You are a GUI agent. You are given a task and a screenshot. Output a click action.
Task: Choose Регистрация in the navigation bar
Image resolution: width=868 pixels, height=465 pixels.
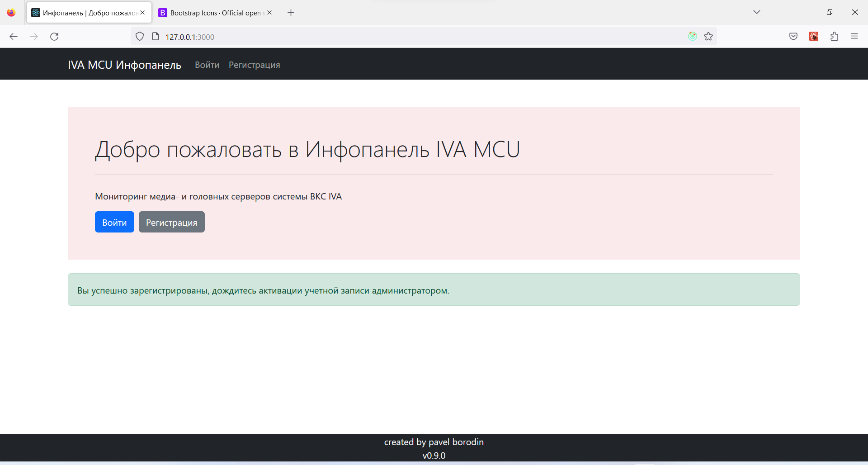click(x=255, y=65)
